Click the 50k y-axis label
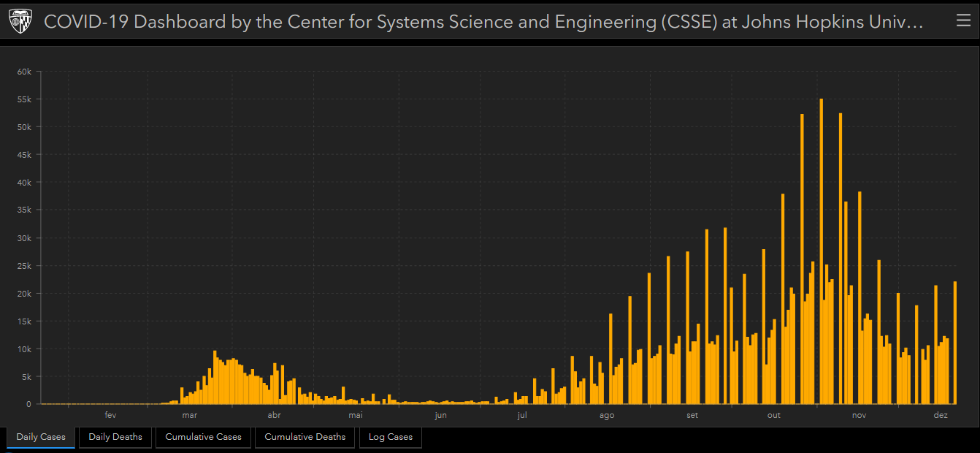980x453 pixels. point(24,127)
